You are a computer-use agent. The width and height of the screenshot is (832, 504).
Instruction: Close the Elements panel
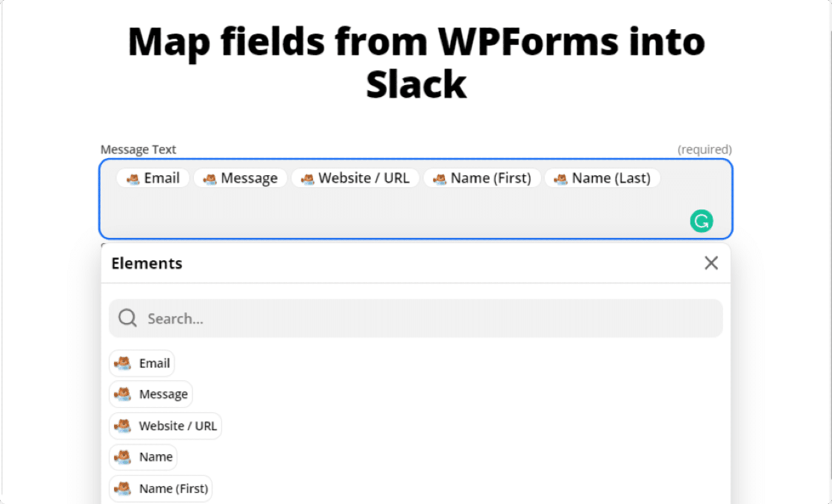[711, 262]
